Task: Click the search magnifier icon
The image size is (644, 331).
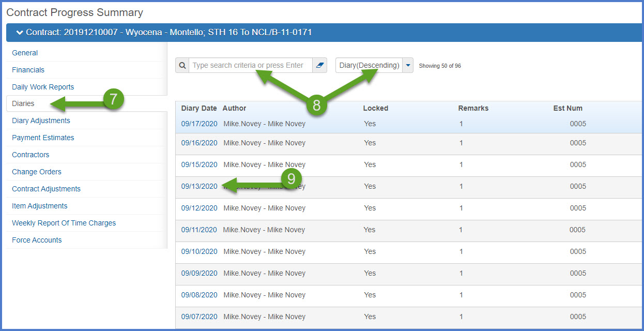Action: (182, 66)
